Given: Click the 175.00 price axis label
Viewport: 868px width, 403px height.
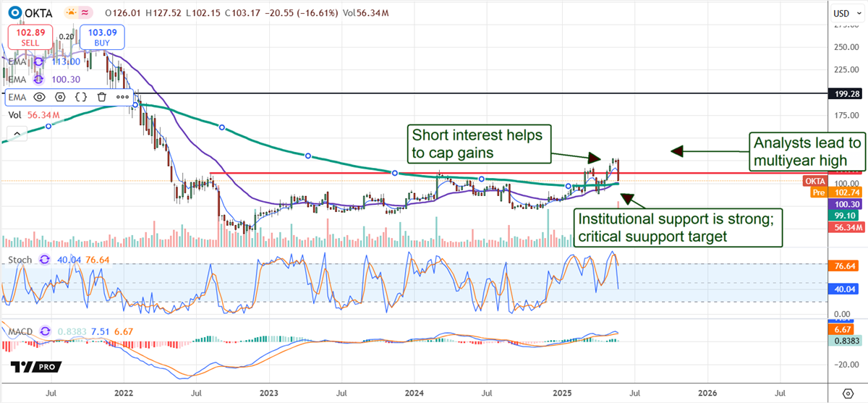Looking at the screenshot, I should [845, 116].
